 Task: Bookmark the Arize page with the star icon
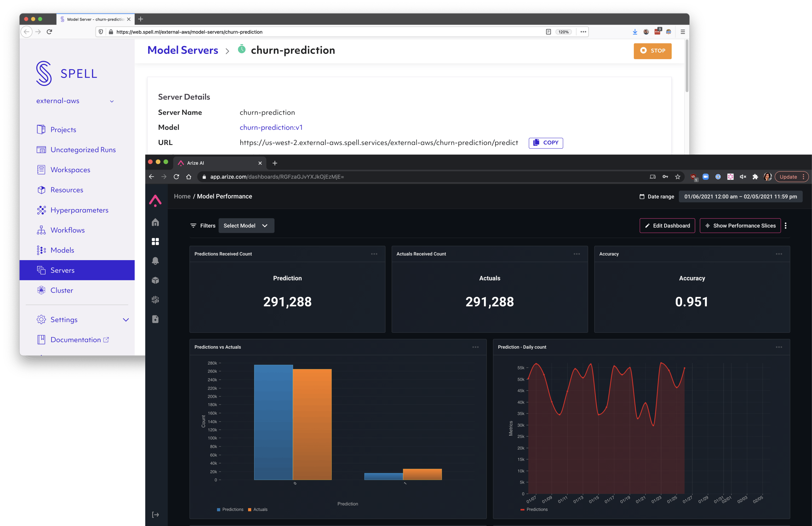[677, 177]
